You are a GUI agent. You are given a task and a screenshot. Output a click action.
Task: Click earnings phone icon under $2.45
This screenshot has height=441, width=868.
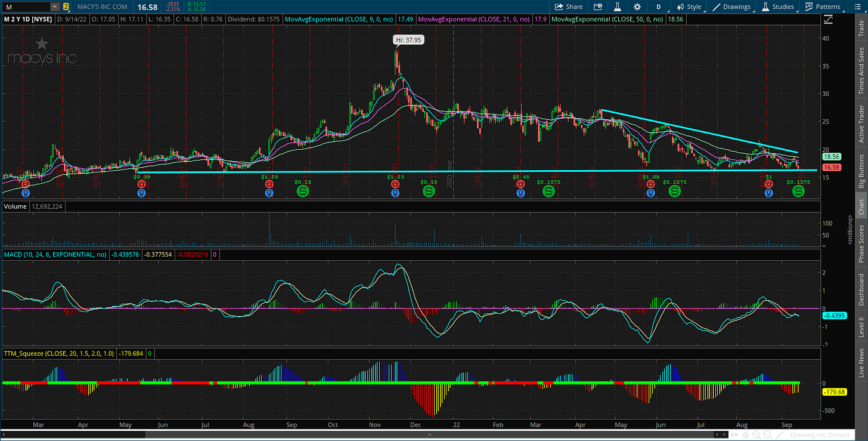pos(520,184)
